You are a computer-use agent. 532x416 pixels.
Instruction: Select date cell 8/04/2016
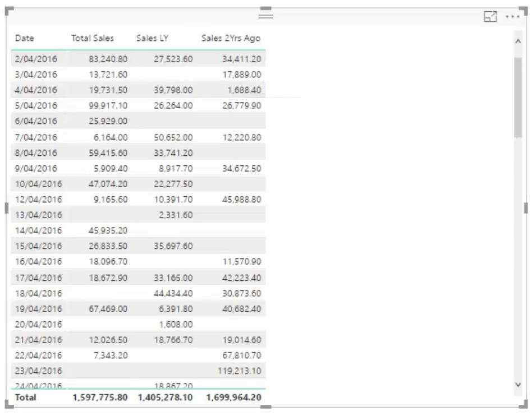[x=36, y=153]
